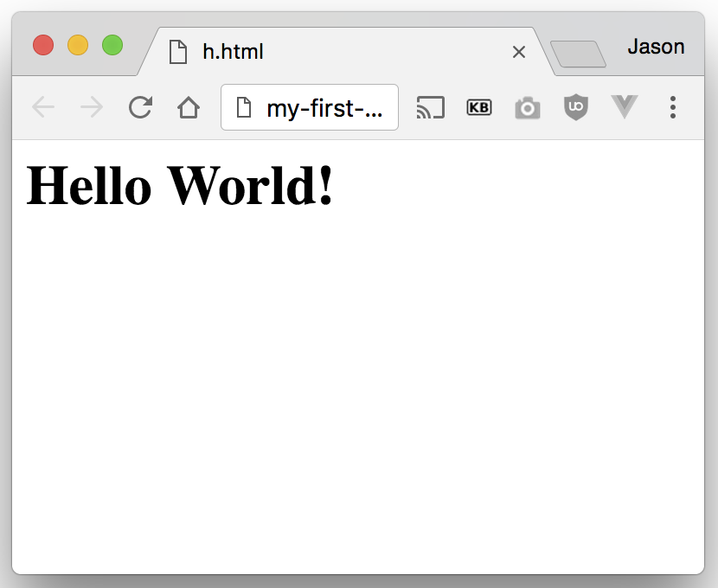
Task: Click the Hello World! heading
Action: (180, 186)
